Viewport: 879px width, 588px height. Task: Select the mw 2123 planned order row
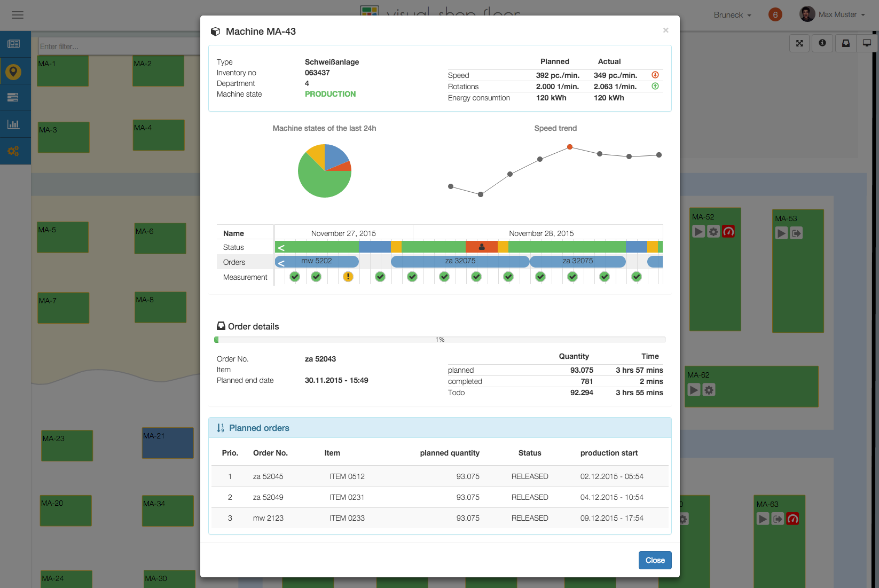(439, 518)
